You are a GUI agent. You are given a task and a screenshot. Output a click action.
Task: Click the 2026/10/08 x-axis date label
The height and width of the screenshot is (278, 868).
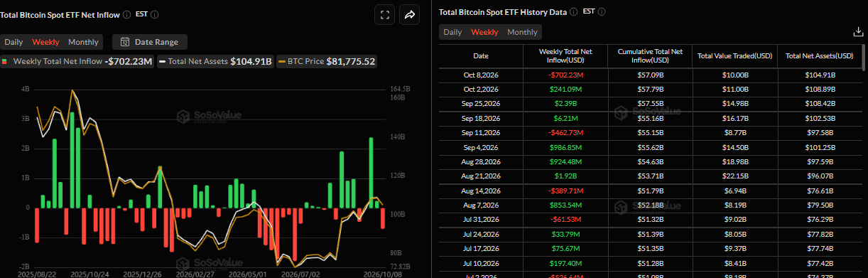tap(383, 274)
